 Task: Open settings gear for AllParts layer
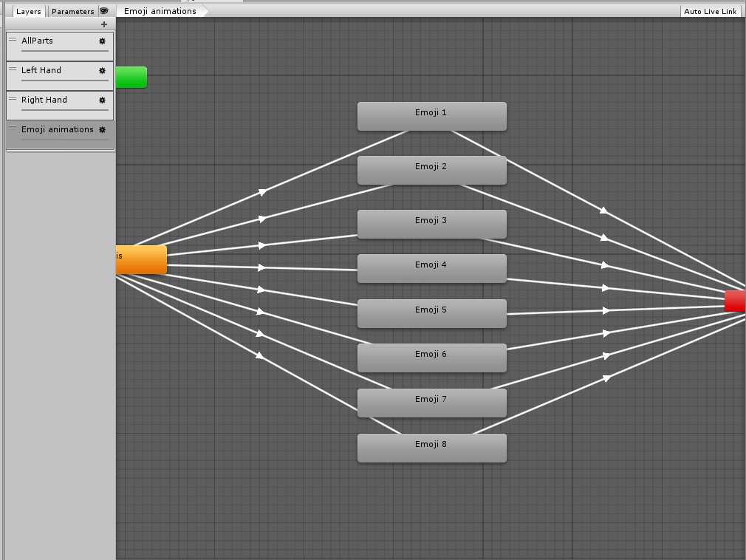point(103,41)
